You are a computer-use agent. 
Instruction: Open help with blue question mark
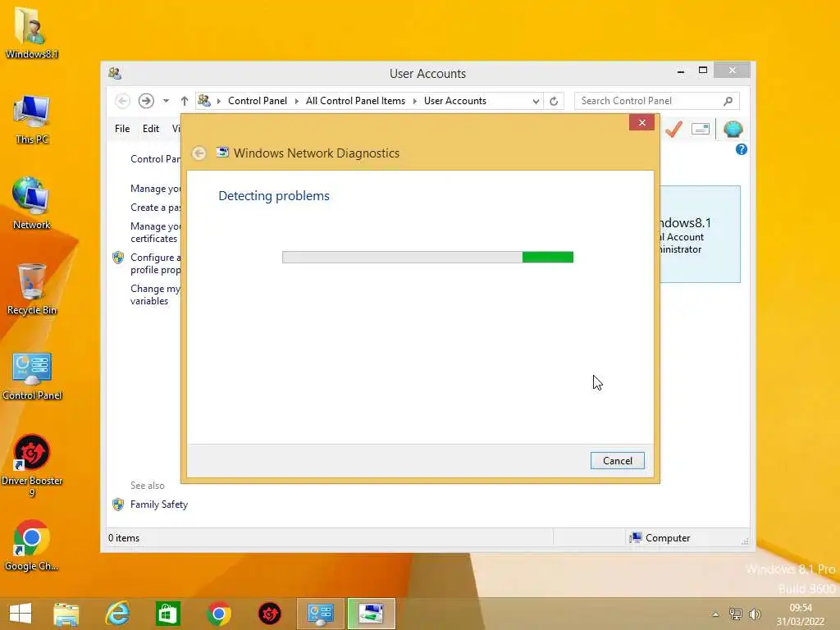(742, 149)
